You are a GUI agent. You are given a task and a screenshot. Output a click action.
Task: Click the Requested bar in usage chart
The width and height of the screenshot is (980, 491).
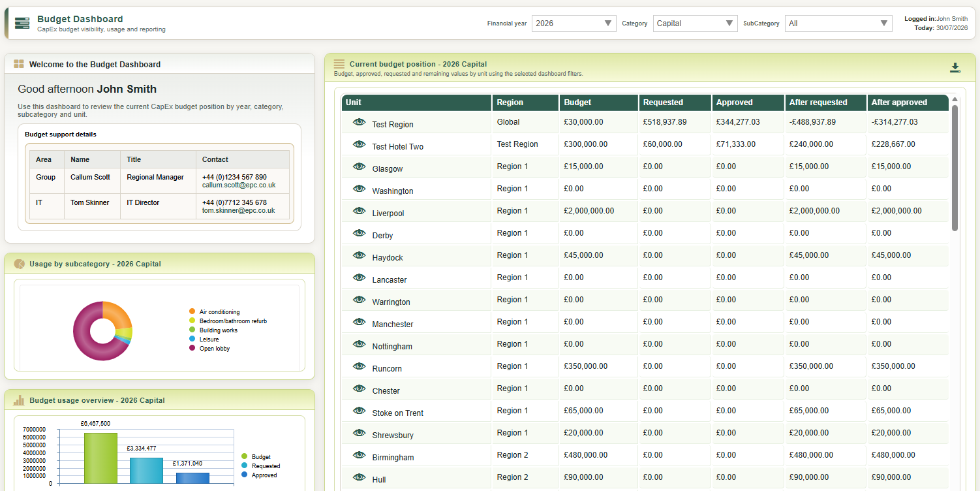pyautogui.click(x=146, y=471)
